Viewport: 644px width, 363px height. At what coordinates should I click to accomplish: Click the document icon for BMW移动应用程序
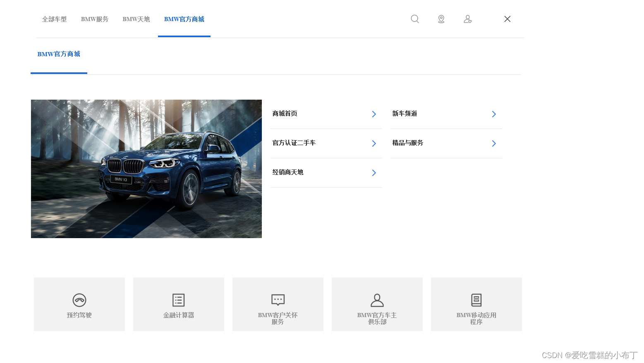[476, 300]
